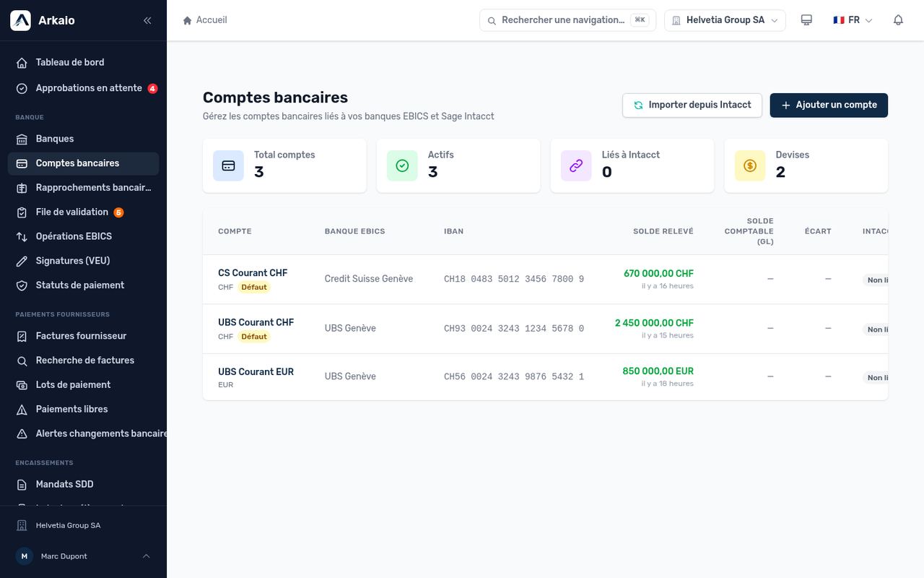Click the Banques building icon
This screenshot has width=924, height=578.
[x=22, y=139]
